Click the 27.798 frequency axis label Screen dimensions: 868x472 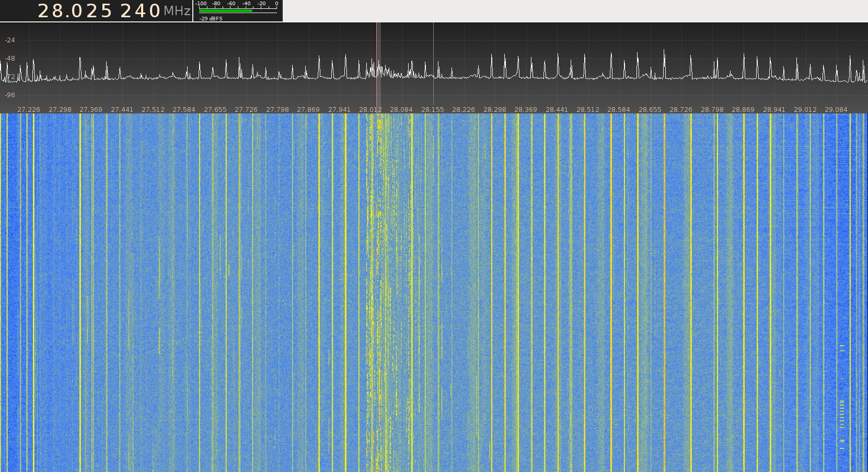click(x=277, y=110)
